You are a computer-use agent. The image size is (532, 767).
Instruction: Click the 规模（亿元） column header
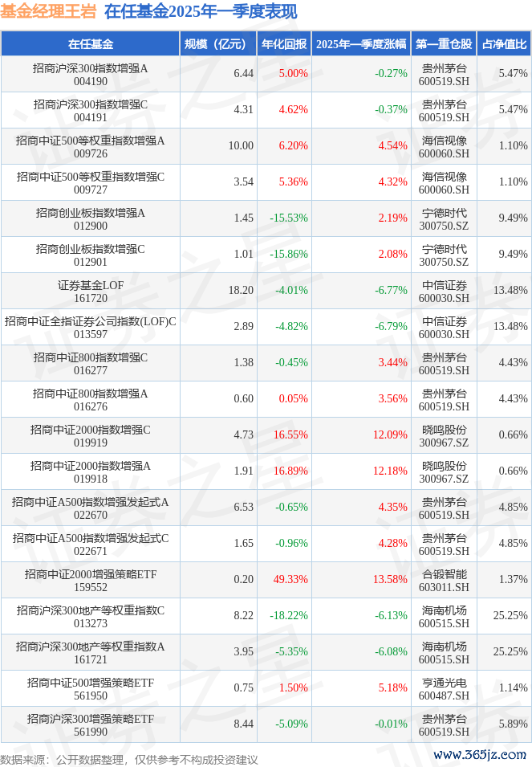click(218, 44)
